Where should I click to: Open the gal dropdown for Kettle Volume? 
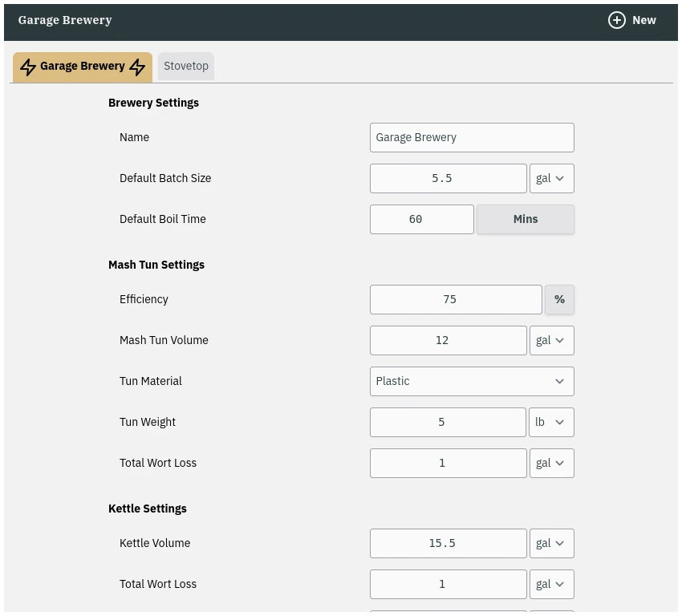[x=551, y=543]
